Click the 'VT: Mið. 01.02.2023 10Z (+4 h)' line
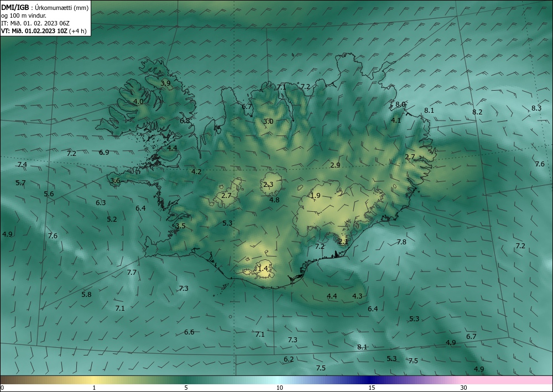The width and height of the screenshot is (553, 392). click(44, 30)
